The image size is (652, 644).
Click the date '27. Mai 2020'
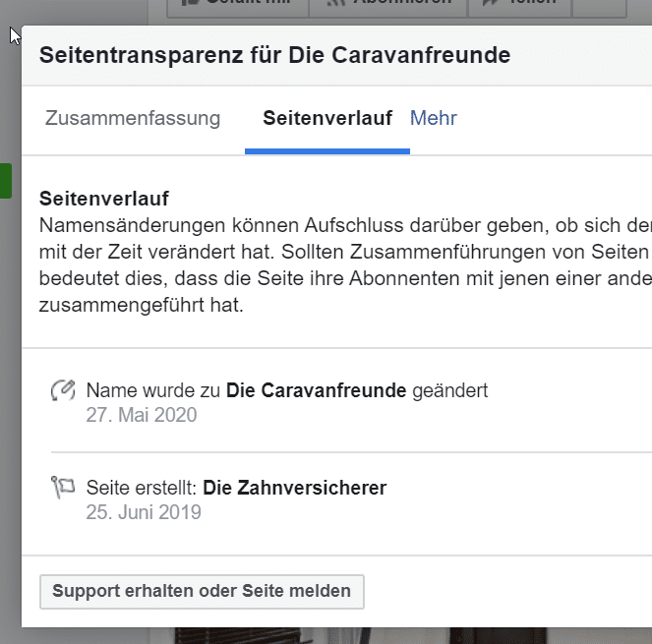pos(142,415)
